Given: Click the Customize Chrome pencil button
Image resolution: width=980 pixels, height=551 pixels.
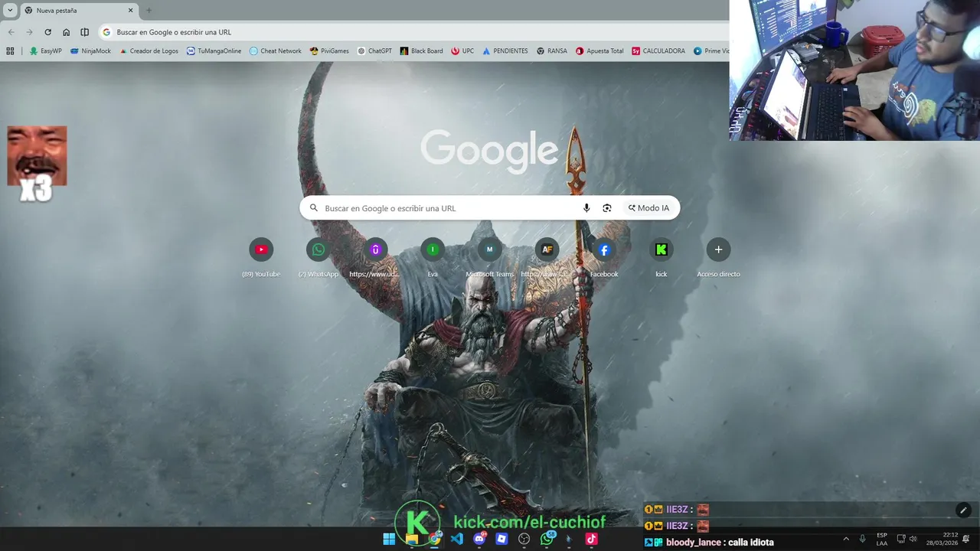Looking at the screenshot, I should [963, 510].
